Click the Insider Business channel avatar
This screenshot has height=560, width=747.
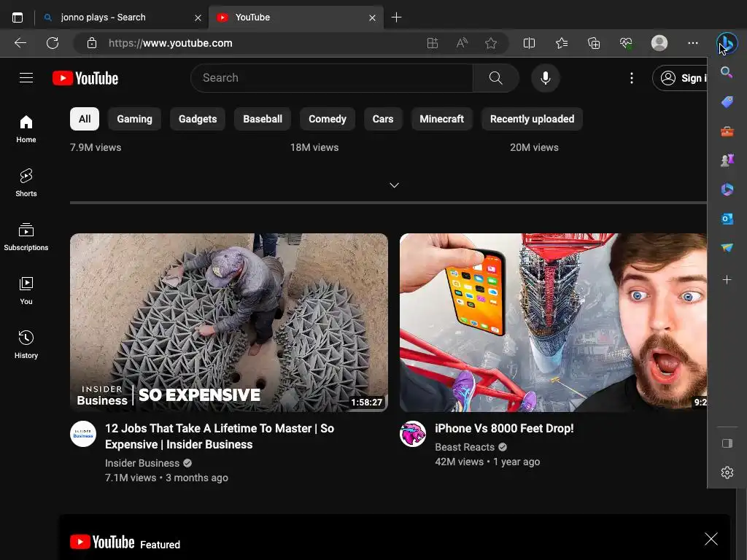(x=83, y=434)
